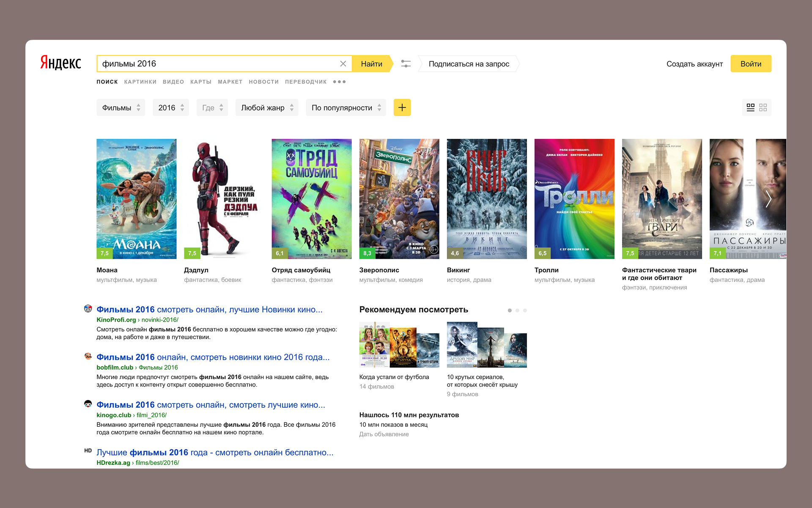Open kinogo Фильмы 2016 result link
Image resolution: width=812 pixels, height=508 pixels.
click(211, 405)
